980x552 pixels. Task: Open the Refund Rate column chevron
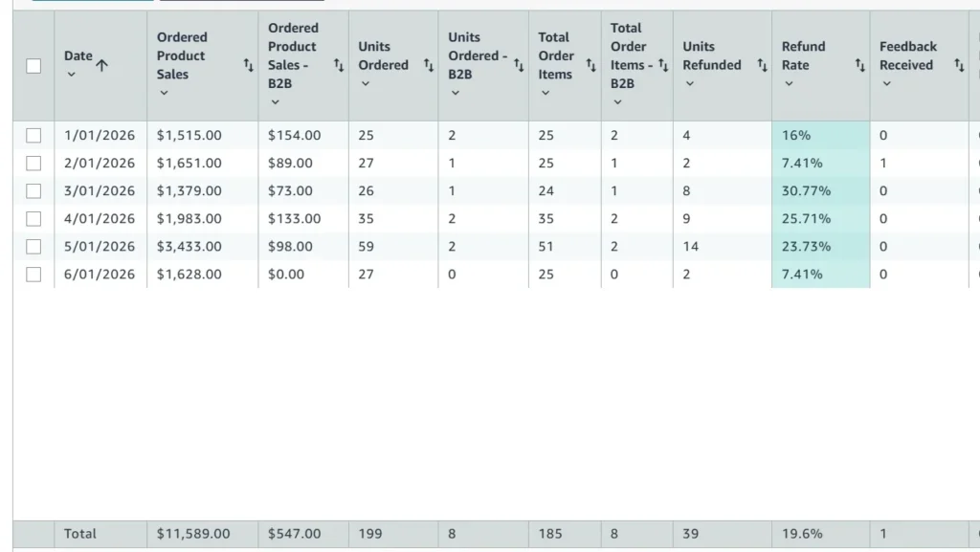tap(789, 83)
